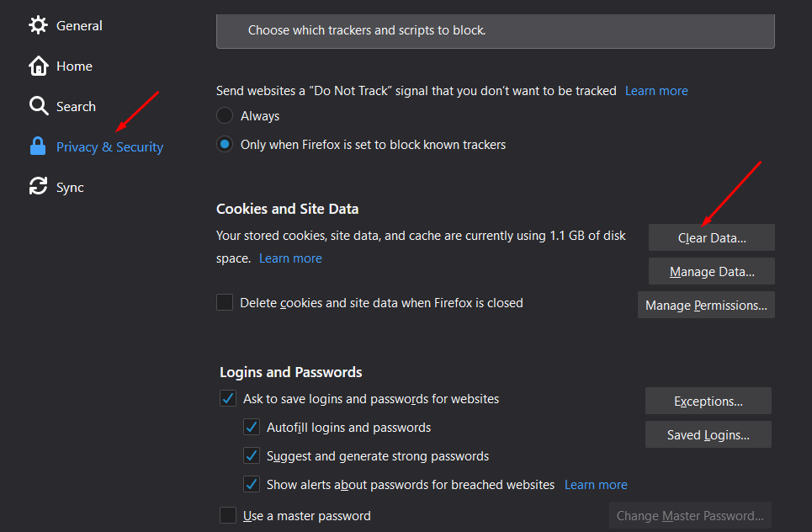Click 'Choose which trackers and scripts to block' text
812x532 pixels.
367,30
